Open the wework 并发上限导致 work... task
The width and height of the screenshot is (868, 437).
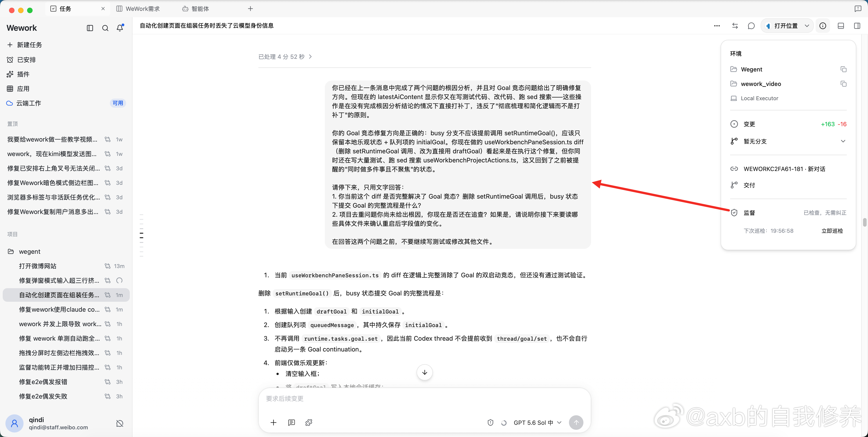(66, 324)
